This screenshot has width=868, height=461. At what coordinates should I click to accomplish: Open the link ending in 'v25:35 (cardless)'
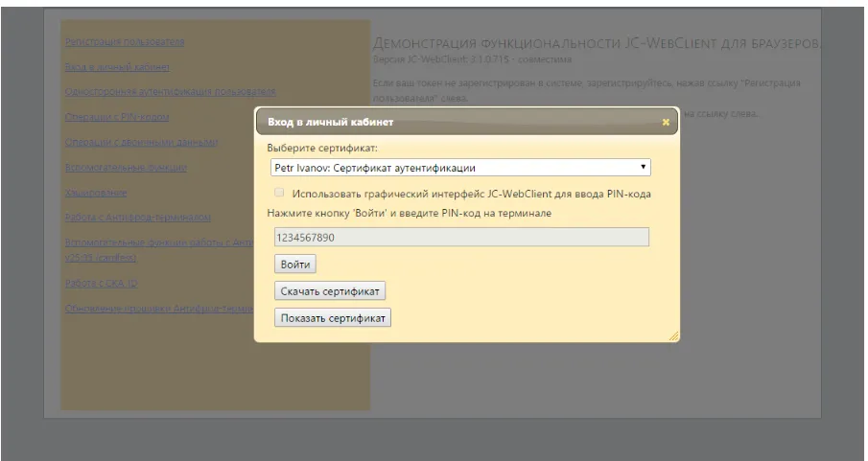(x=159, y=250)
